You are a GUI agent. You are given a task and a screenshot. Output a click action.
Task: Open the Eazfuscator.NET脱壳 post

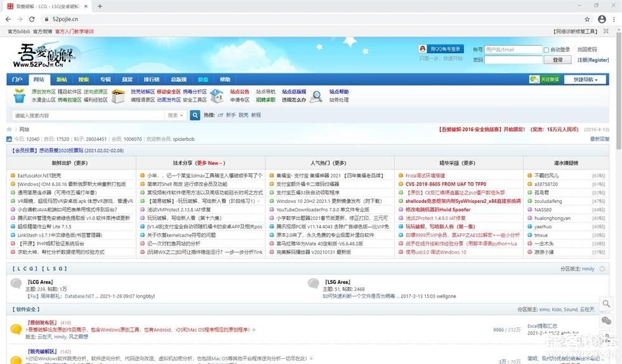[39, 175]
